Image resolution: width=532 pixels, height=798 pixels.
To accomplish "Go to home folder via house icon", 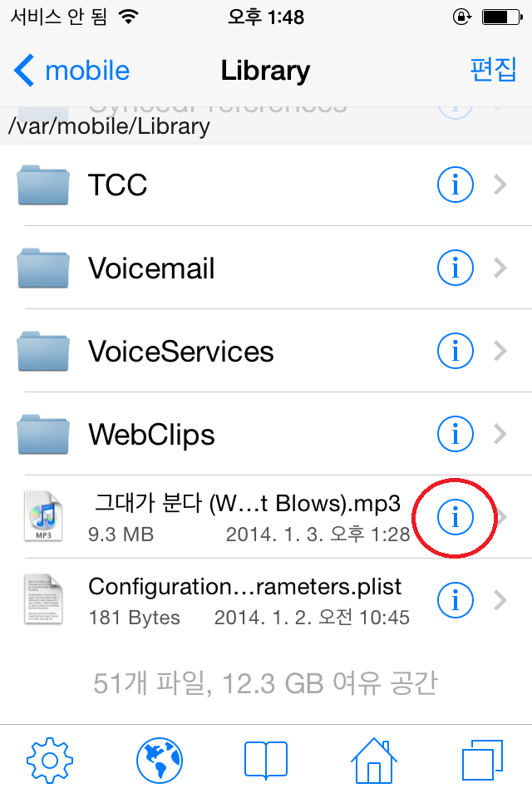I will point(374,761).
